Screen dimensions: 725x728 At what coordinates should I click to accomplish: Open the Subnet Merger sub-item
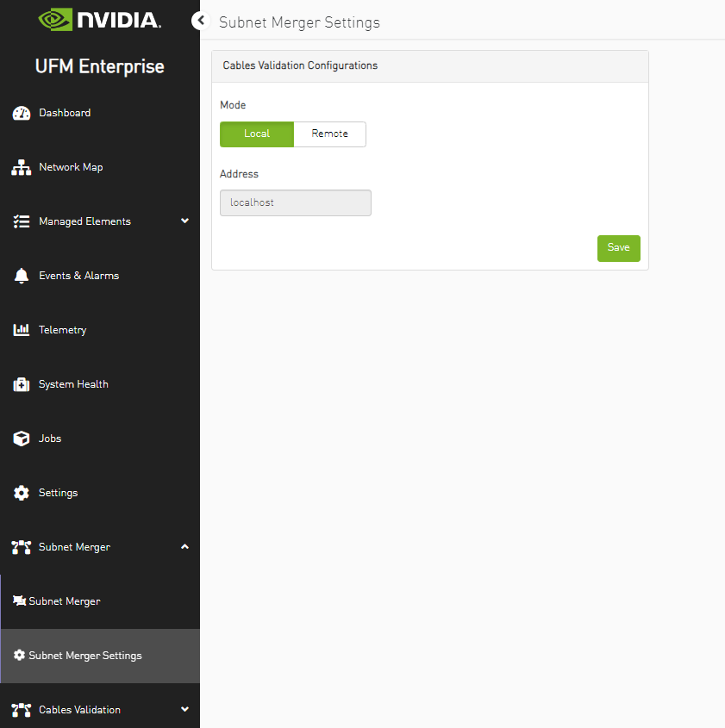65,601
